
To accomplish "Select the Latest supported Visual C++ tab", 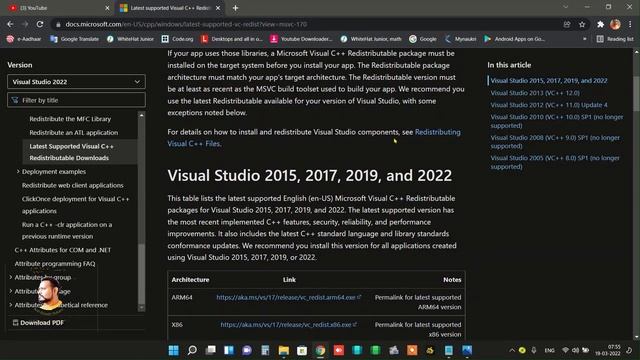I will [169, 8].
